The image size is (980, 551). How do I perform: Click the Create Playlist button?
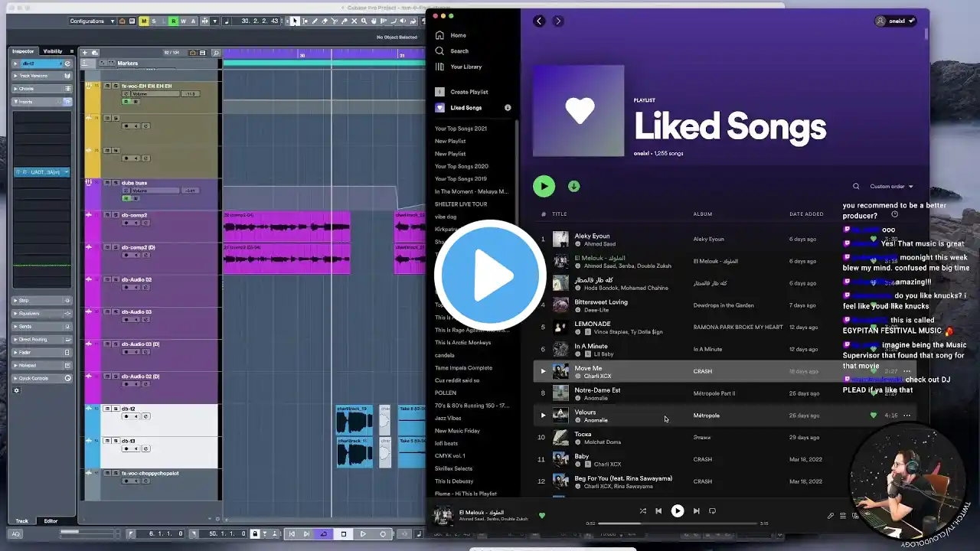(x=469, y=92)
